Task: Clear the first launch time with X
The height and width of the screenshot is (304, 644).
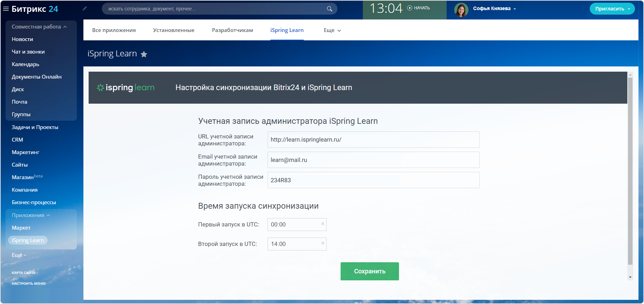Action: click(323, 224)
